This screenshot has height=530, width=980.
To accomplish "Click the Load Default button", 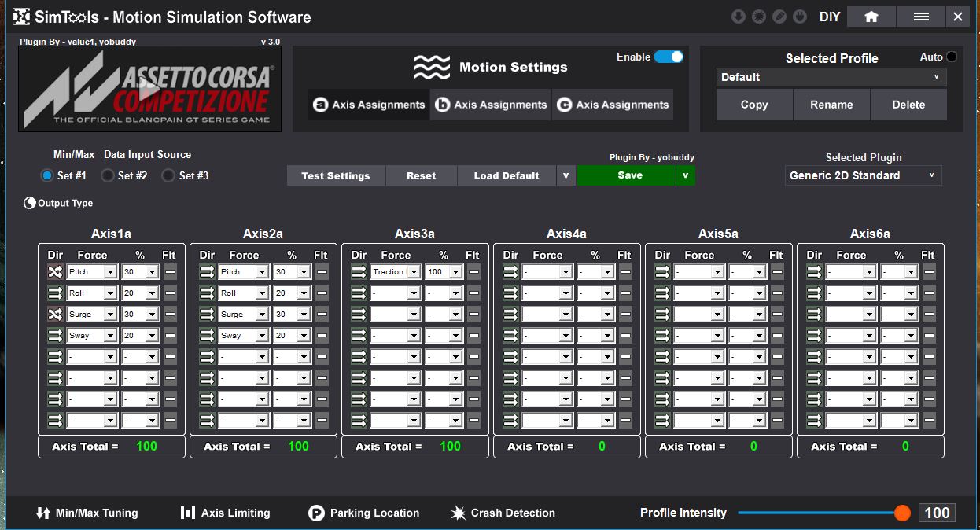I will point(507,175).
